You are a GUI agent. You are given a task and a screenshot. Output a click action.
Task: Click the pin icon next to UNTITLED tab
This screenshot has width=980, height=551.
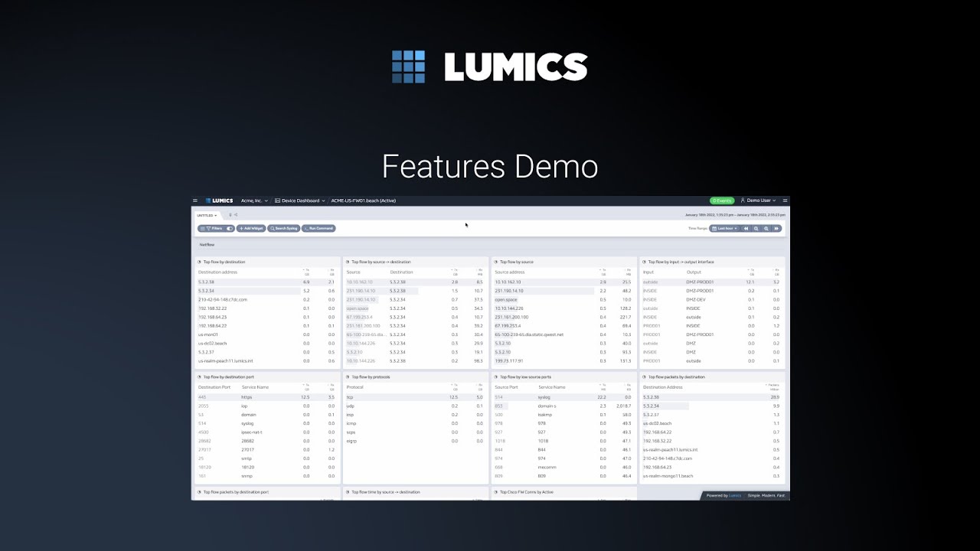[x=230, y=215]
